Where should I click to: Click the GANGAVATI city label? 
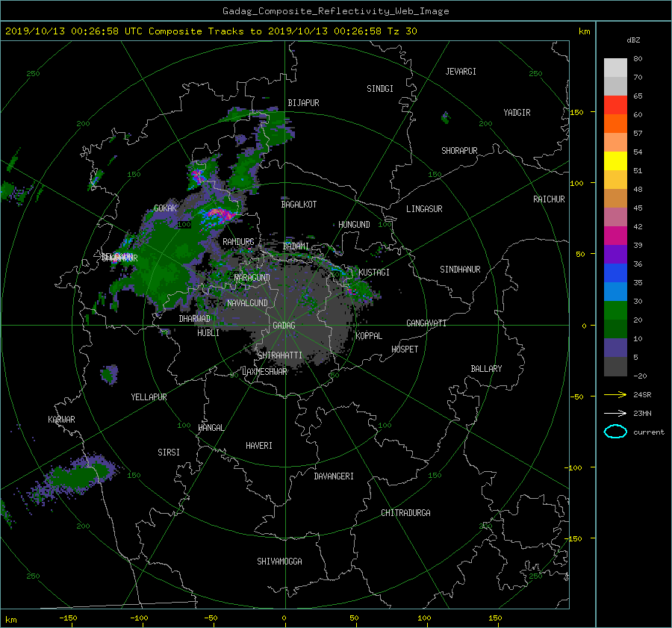pyautogui.click(x=426, y=323)
